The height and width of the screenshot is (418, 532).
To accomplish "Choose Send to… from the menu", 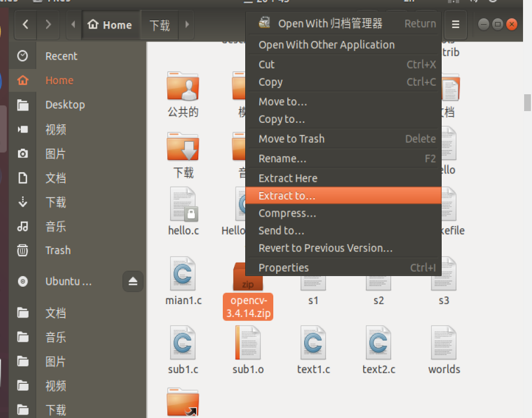I will [x=343, y=231].
